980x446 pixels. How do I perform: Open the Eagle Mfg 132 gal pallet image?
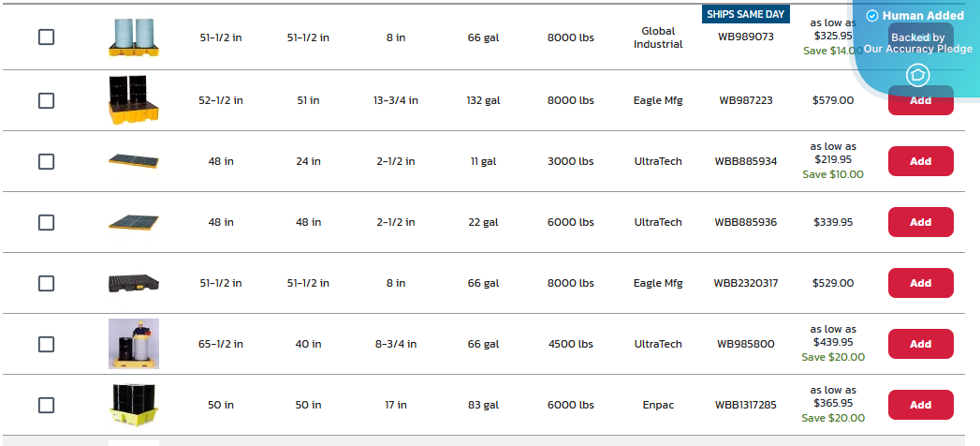[134, 100]
